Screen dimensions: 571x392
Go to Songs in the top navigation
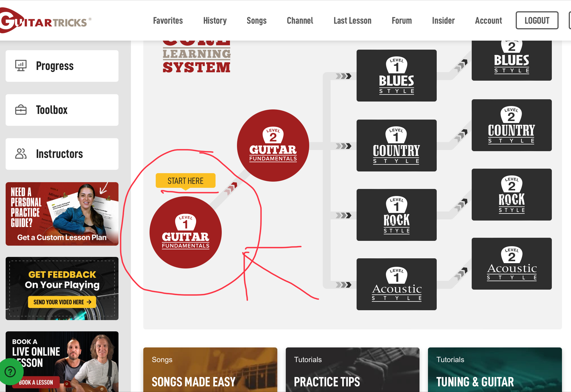(257, 21)
